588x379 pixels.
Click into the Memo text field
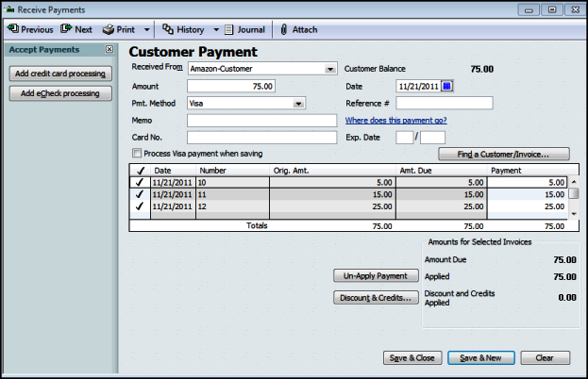[261, 121]
